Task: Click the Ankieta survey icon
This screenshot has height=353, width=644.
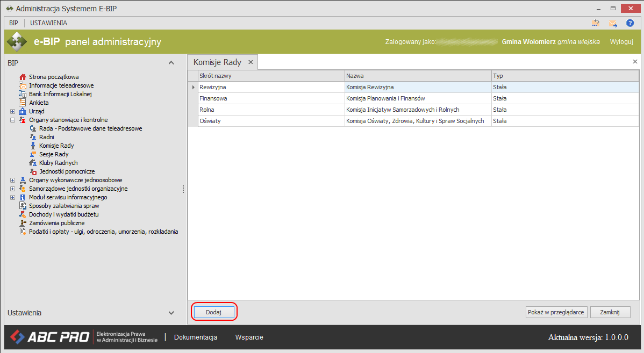Action: (23, 103)
